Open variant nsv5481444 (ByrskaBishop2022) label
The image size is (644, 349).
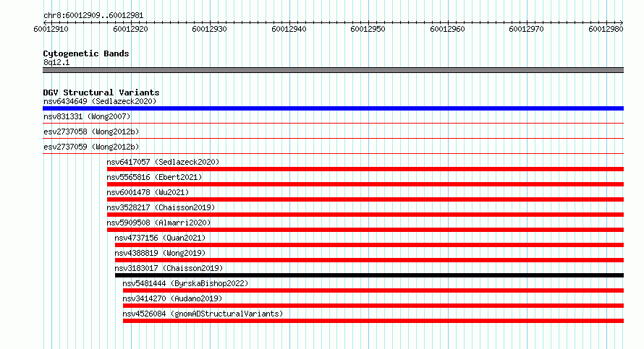(x=186, y=283)
